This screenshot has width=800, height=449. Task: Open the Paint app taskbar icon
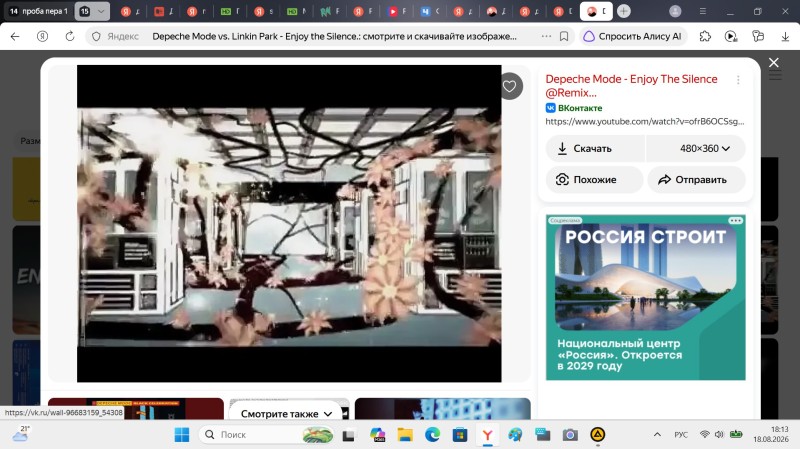(x=515, y=435)
